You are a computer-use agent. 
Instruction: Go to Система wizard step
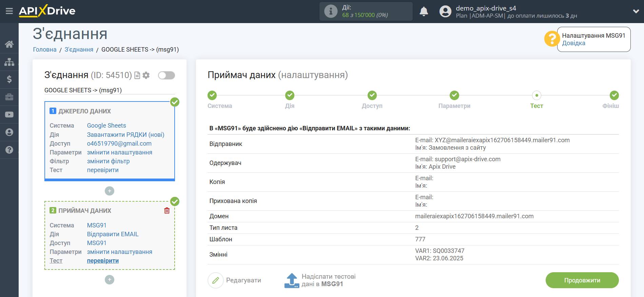click(212, 95)
